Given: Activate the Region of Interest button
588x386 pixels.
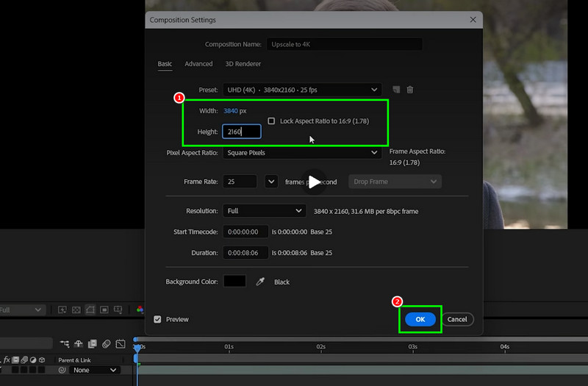Looking at the screenshot, I should coord(104,310).
